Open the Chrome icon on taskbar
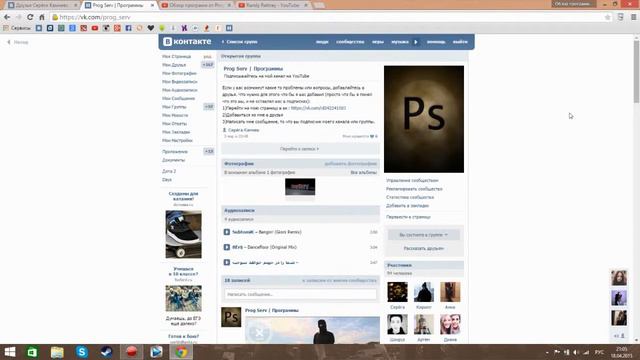Viewport: 640px width, 360px height. (x=181, y=352)
